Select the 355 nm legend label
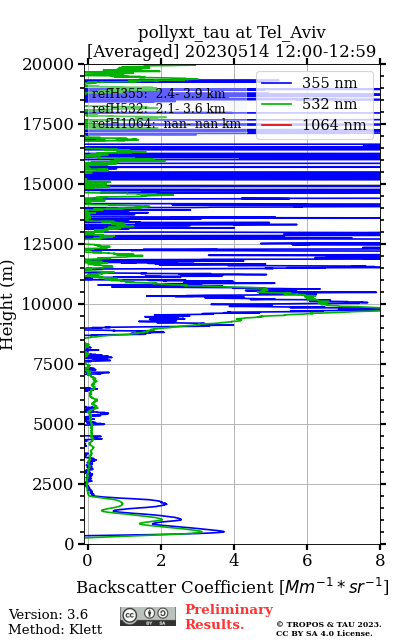Screen dimensions: 400x640 (x=330, y=83)
